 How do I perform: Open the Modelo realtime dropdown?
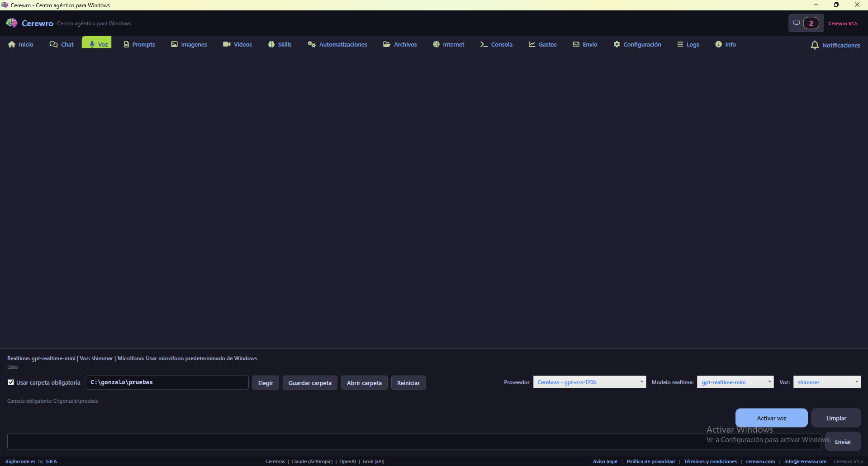point(735,382)
